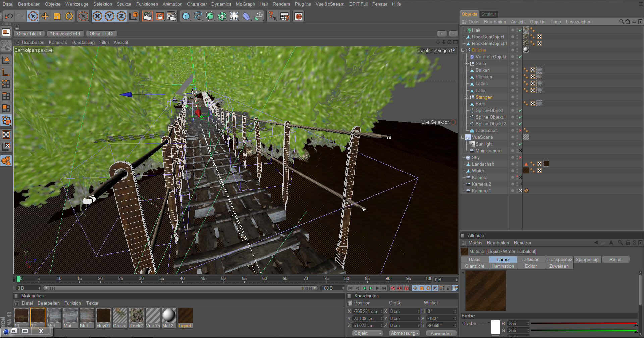Click the Zuweisen material button
The image size is (644, 338).
[559, 266]
